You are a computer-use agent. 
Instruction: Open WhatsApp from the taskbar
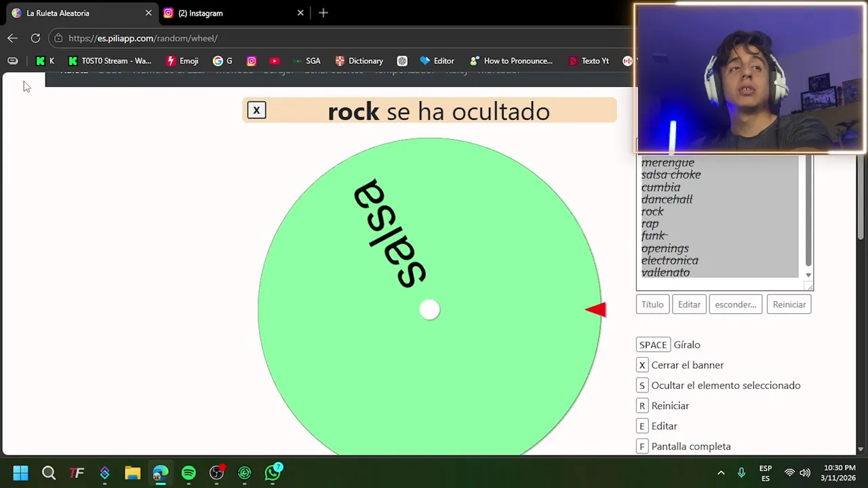tap(273, 472)
